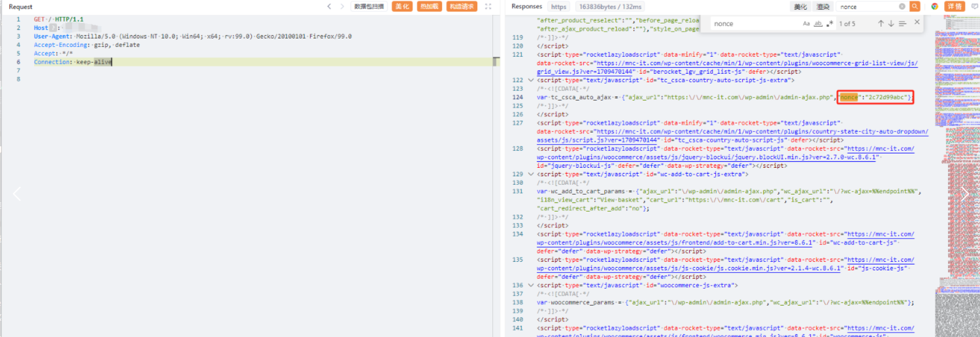
Task: Jump to previous nonce match
Action: [881, 24]
